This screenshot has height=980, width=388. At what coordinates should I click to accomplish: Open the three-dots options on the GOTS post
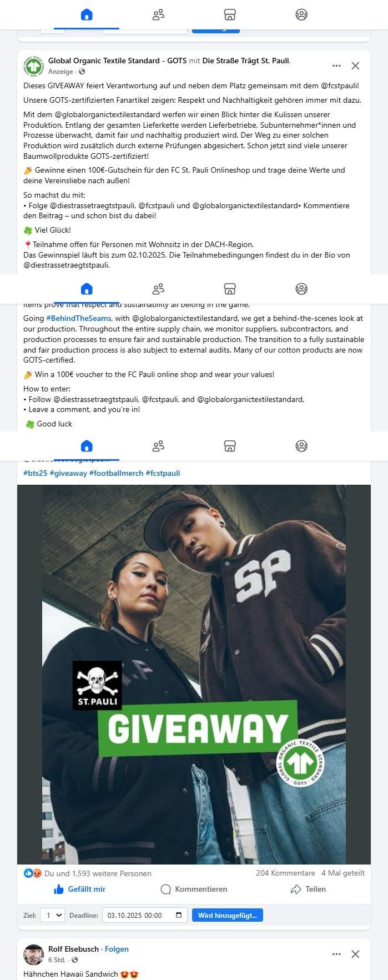point(336,66)
